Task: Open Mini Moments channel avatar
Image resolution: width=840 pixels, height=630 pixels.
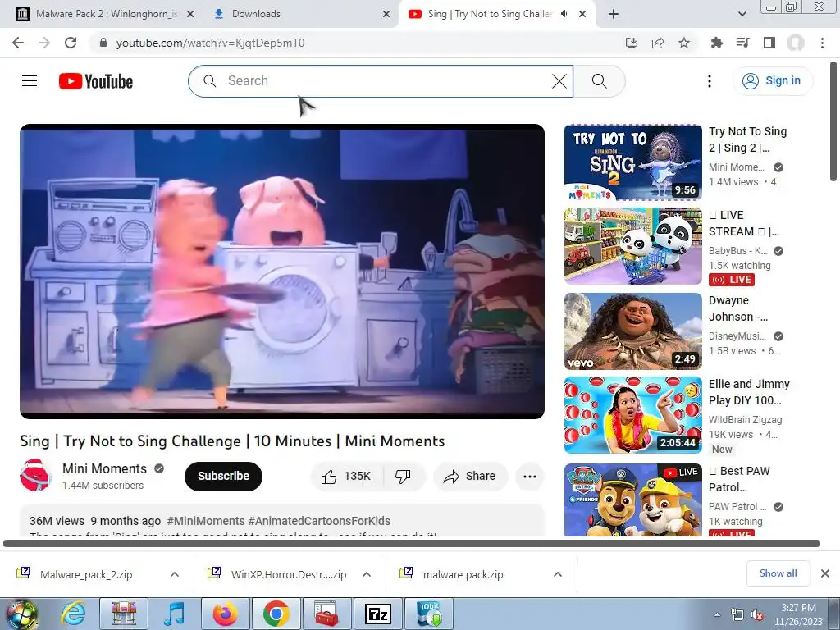Action: click(34, 475)
